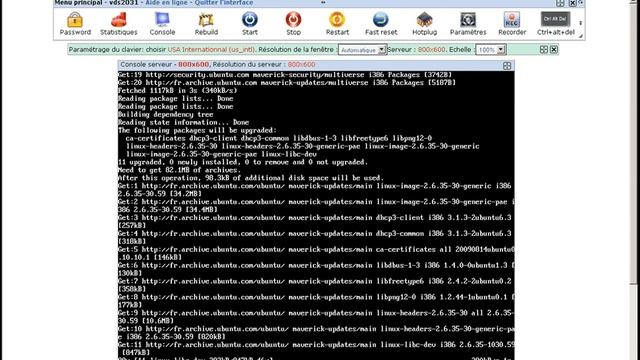Start the server with Start icon
640x360 pixels.
(x=250, y=24)
